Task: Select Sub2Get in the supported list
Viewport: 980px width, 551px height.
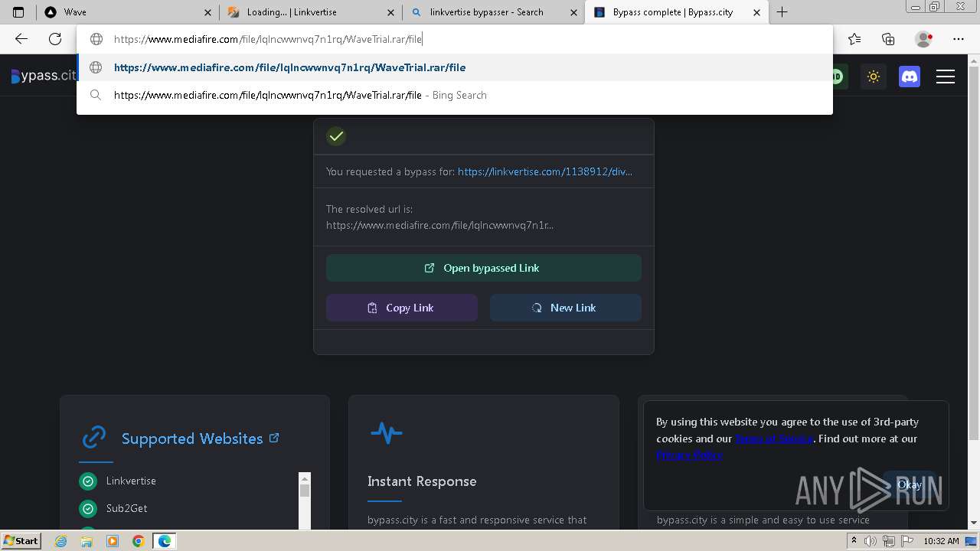Action: [127, 508]
